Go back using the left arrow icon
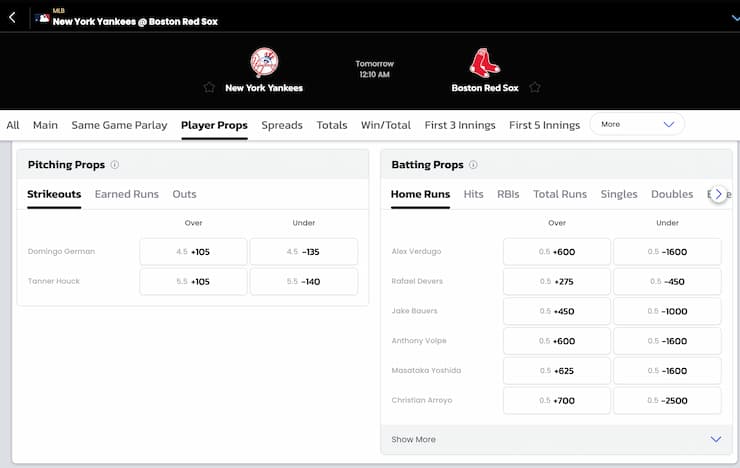 pos(12,17)
